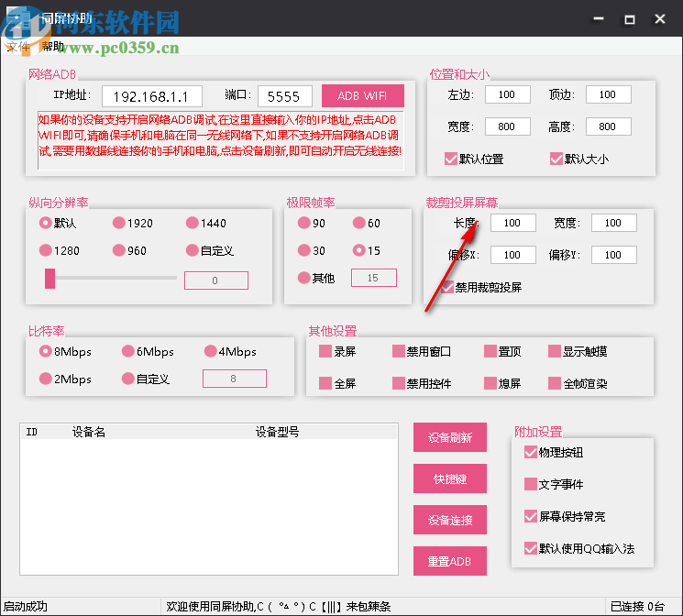The height and width of the screenshot is (616, 683).
Task: Select the 2Mbps bitrate option
Action: pyautogui.click(x=45, y=379)
